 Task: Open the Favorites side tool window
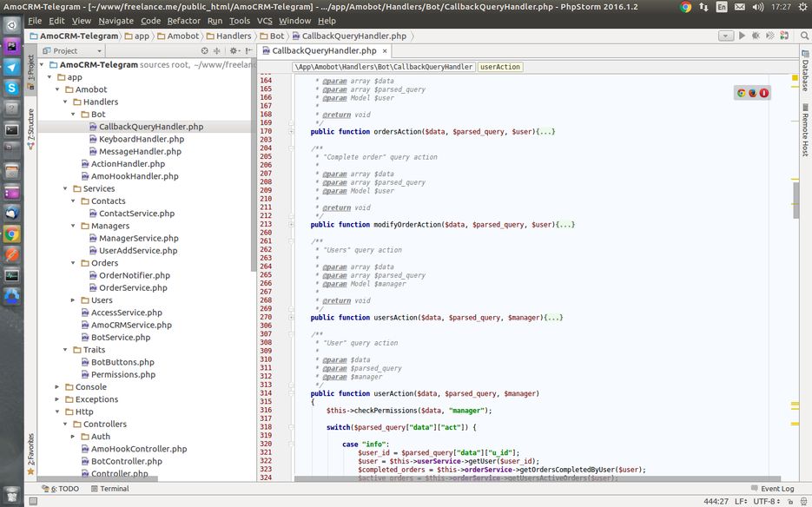point(30,454)
